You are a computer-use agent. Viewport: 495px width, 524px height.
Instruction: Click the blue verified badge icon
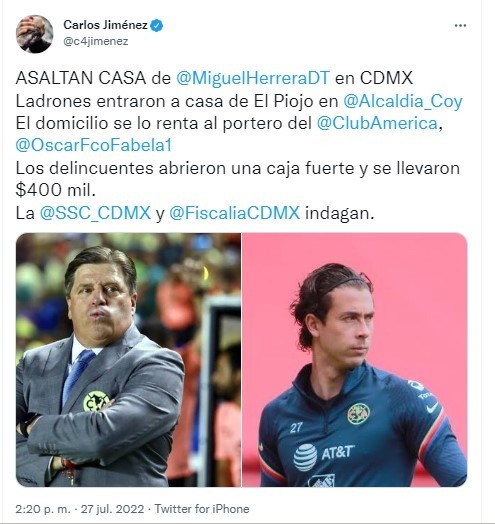(156, 25)
